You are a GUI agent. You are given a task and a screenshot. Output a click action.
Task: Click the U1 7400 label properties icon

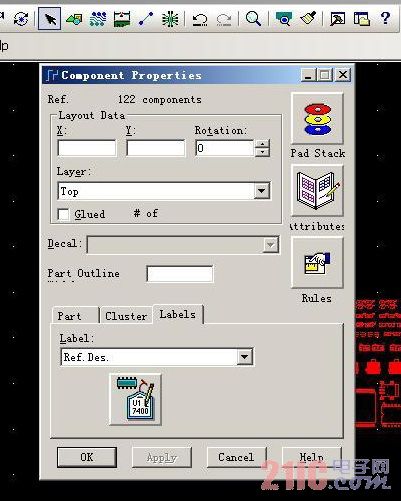coord(136,399)
